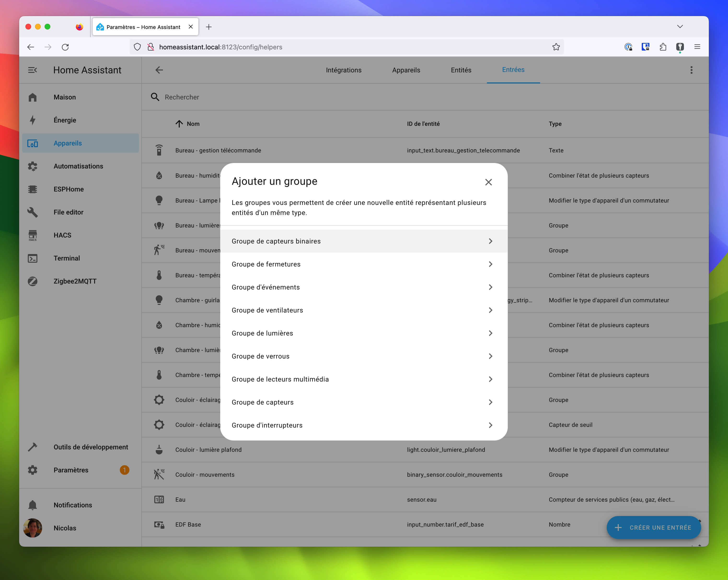
Task: Open the Maison section
Action: tap(65, 97)
